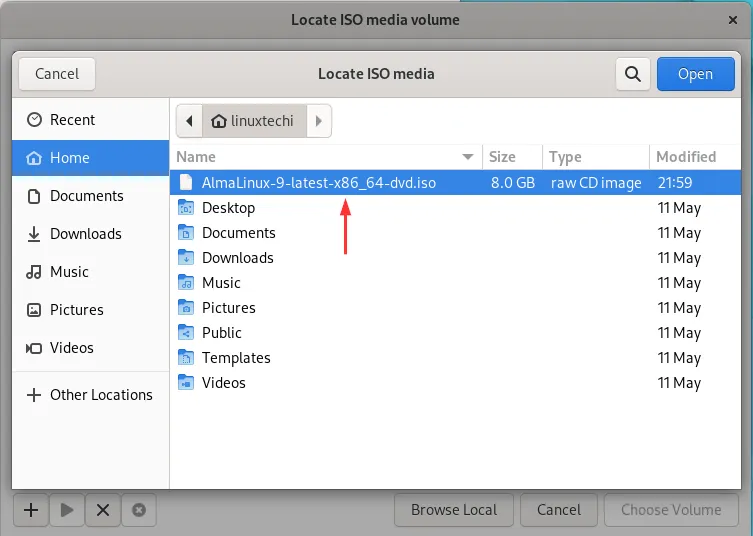Image resolution: width=753 pixels, height=536 pixels.
Task: Open Pictures in the sidebar
Action: [x=90, y=310]
